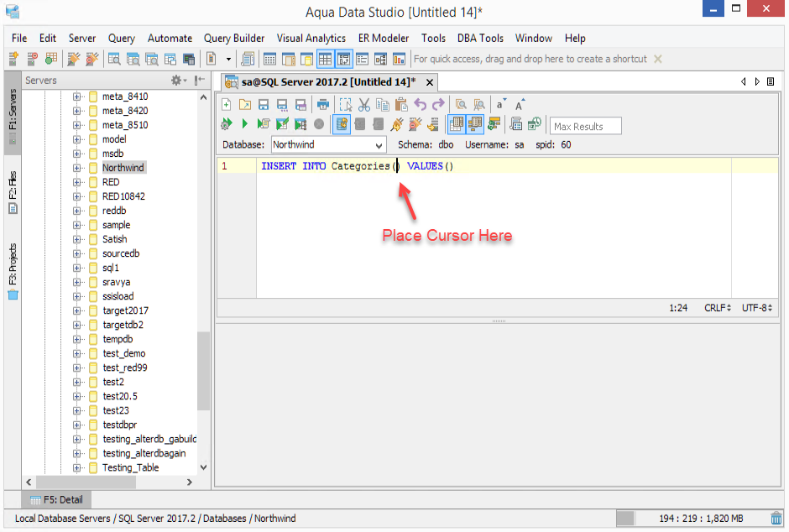Click the garbage collection trash icon in status bar

pyautogui.click(x=777, y=519)
